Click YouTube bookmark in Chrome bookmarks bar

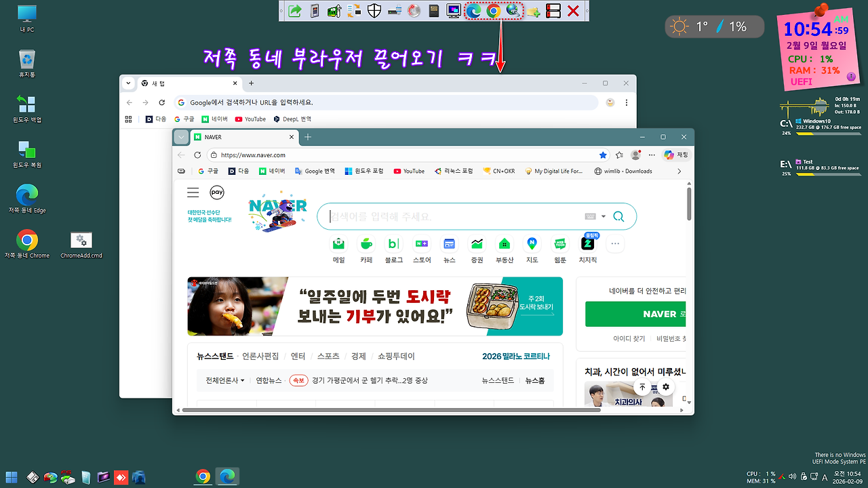point(250,119)
